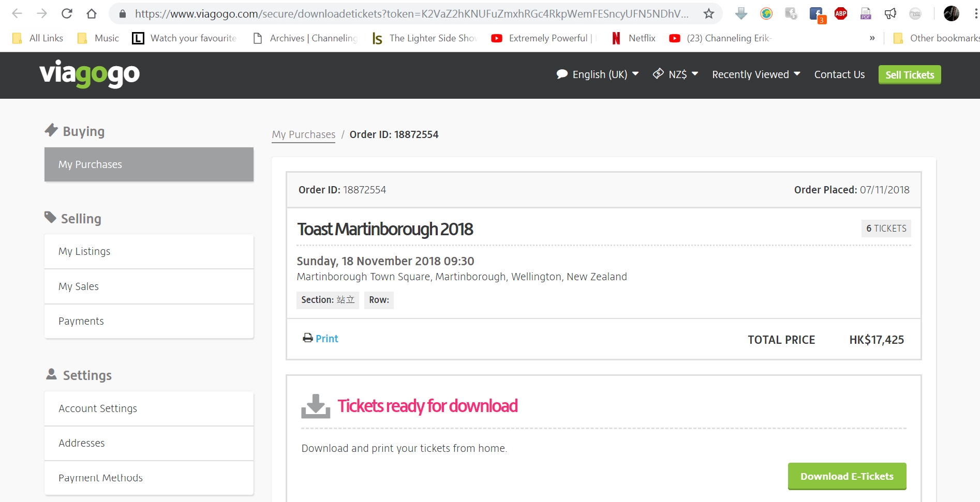This screenshot has height=502, width=980.
Task: Open the downloads arrow extension icon
Action: coord(741,13)
